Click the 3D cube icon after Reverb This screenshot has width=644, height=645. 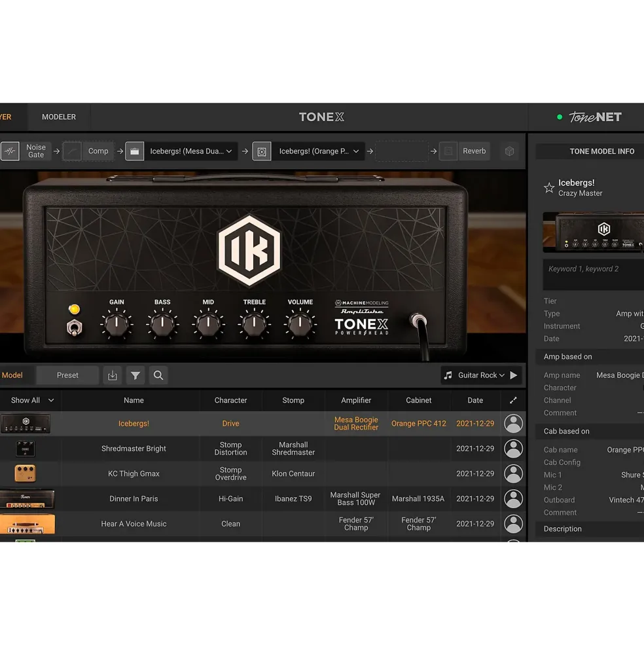click(x=510, y=151)
